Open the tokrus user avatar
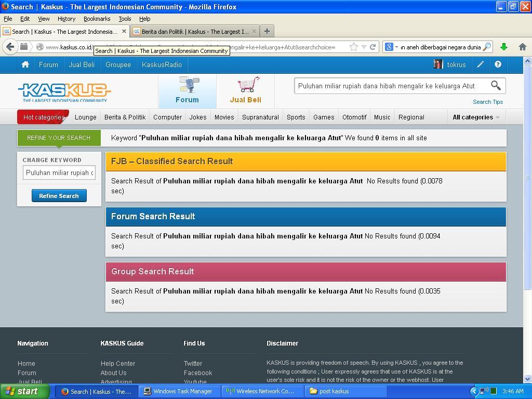Viewport: 532px width, 399px height. coord(438,64)
